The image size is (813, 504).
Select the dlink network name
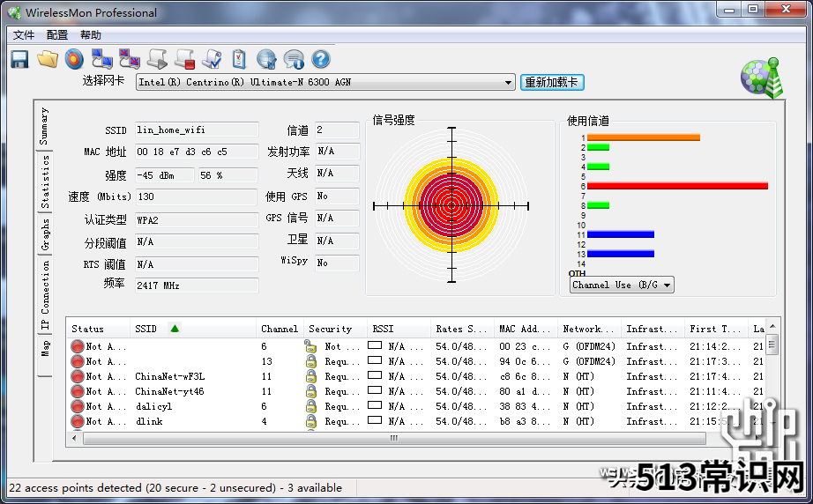click(x=149, y=422)
